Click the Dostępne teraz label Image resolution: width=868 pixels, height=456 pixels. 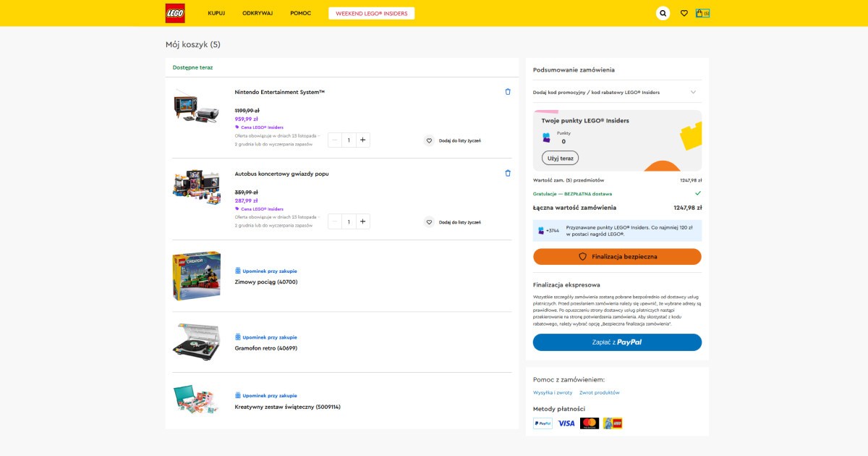193,67
